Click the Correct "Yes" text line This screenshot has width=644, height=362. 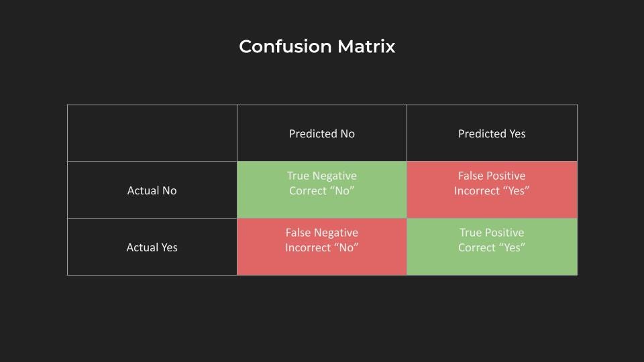coord(492,247)
